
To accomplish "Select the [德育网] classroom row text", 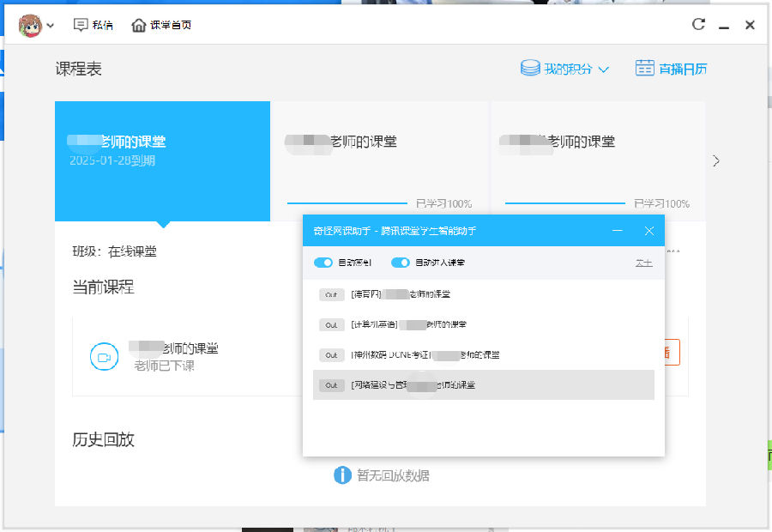I will point(401,294).
